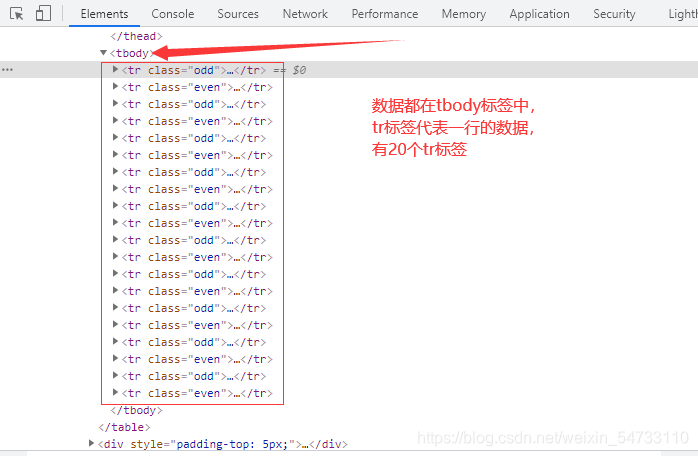This screenshot has height=456, width=698.
Task: Open the Performance tab
Action: 385,14
